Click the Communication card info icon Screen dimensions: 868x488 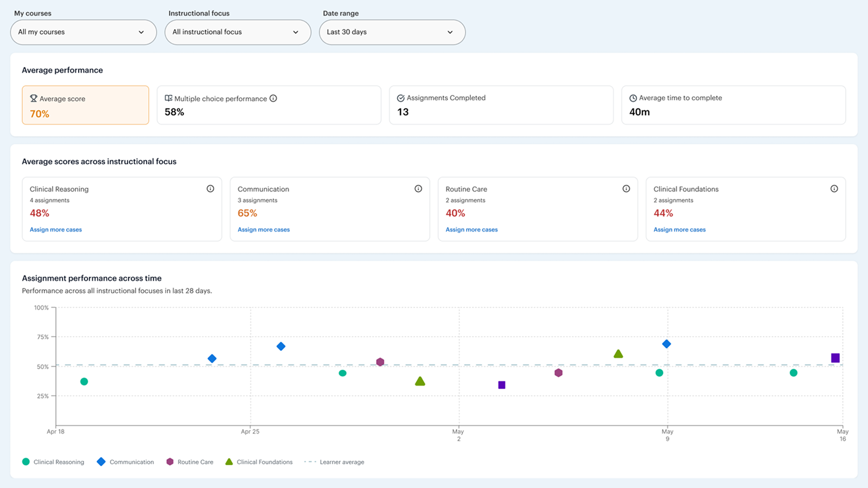click(418, 189)
